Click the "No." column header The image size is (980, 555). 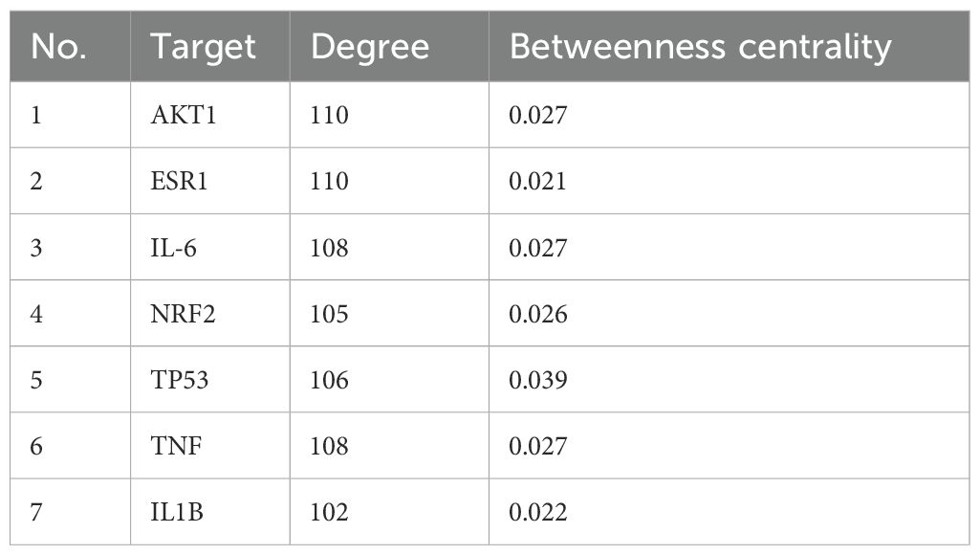click(x=58, y=47)
